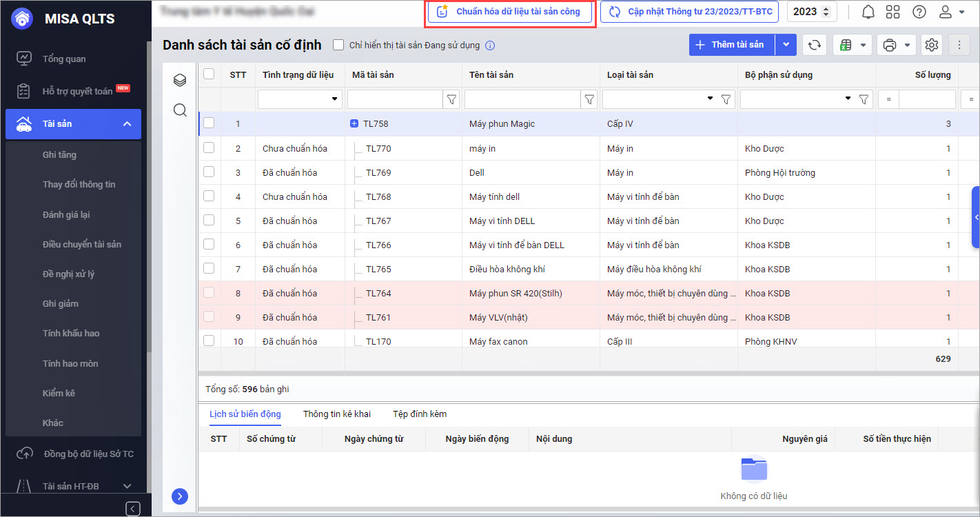Click the notification bell icon
This screenshot has height=517, width=980.
click(x=868, y=12)
